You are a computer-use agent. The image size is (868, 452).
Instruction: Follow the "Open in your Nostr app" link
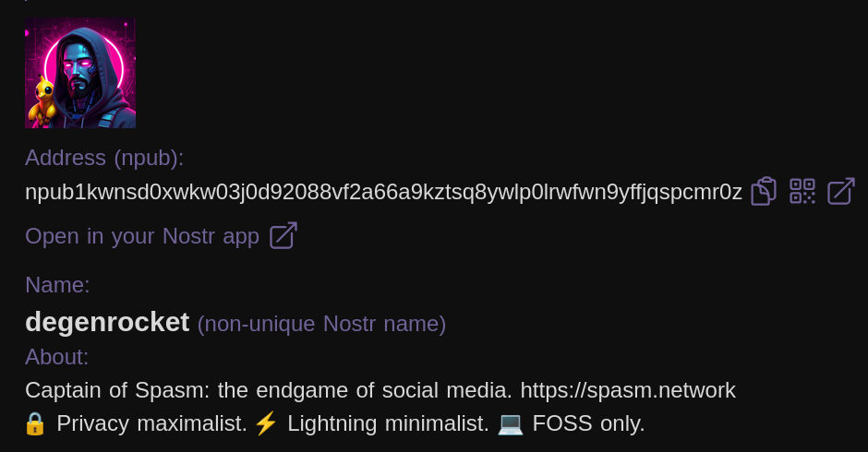(142, 236)
